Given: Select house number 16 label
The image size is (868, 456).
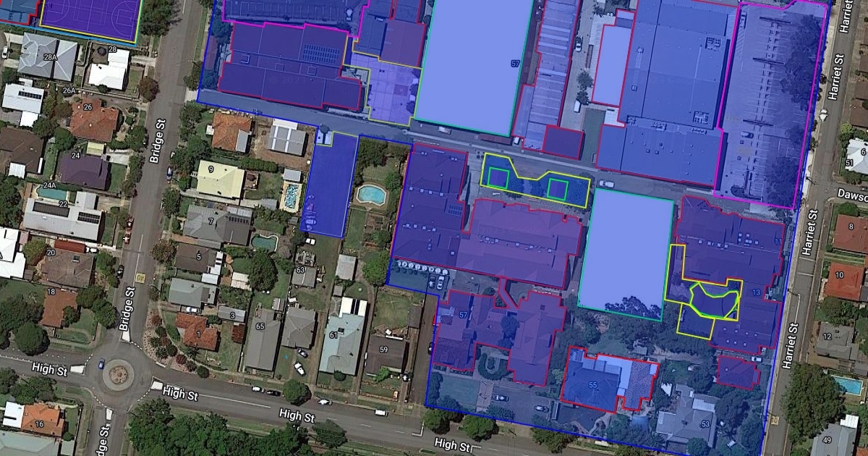Looking at the screenshot, I should click(38, 424).
